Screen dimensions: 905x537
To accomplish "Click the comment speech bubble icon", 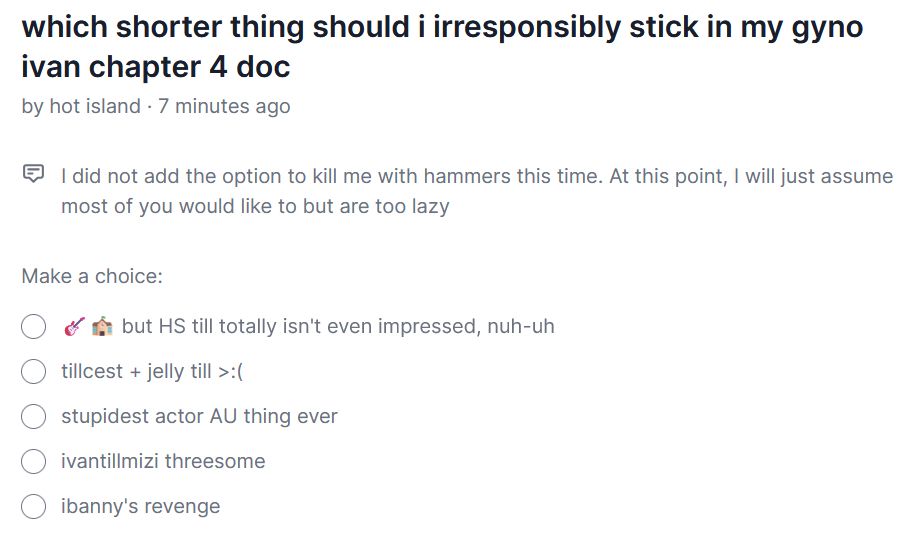I will point(33,175).
